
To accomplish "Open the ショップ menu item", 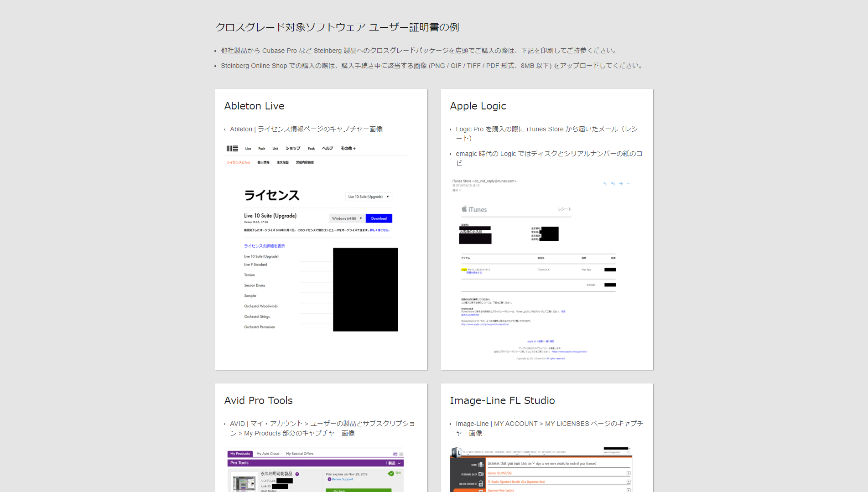I will click(293, 149).
